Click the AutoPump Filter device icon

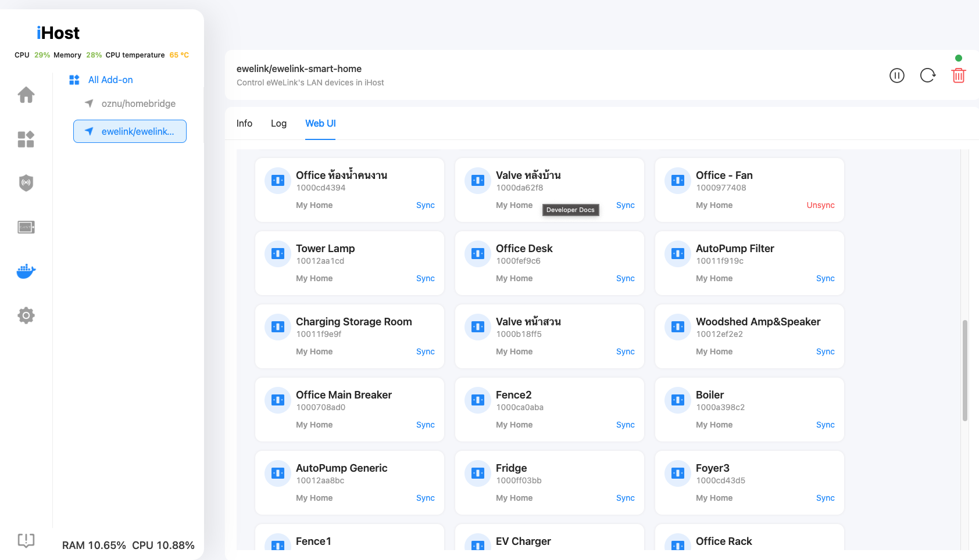click(678, 254)
